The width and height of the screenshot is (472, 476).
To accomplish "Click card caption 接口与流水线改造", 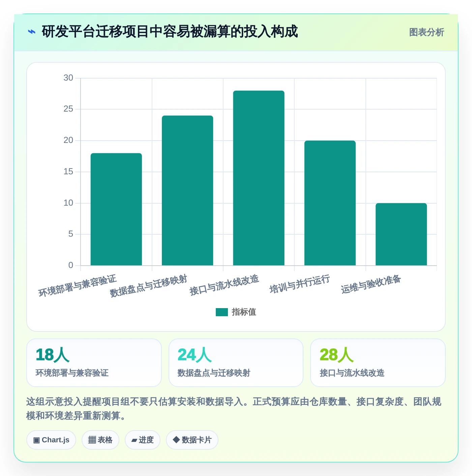I will click(352, 373).
